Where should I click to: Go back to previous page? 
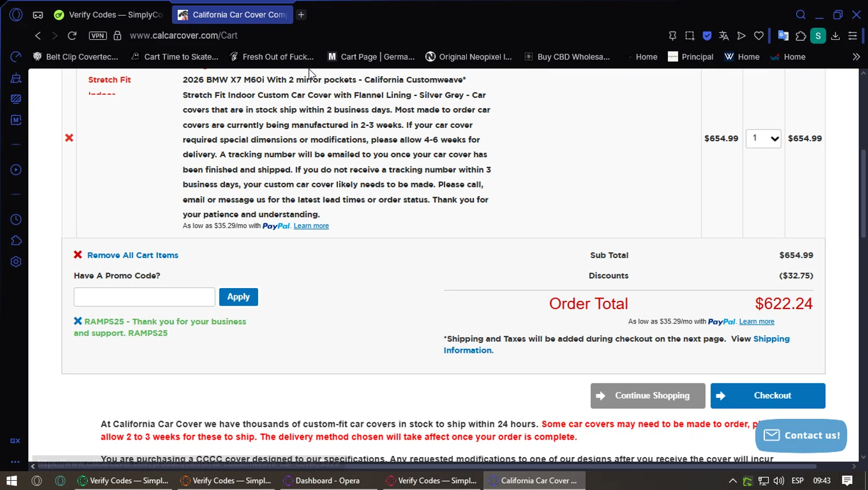point(38,36)
